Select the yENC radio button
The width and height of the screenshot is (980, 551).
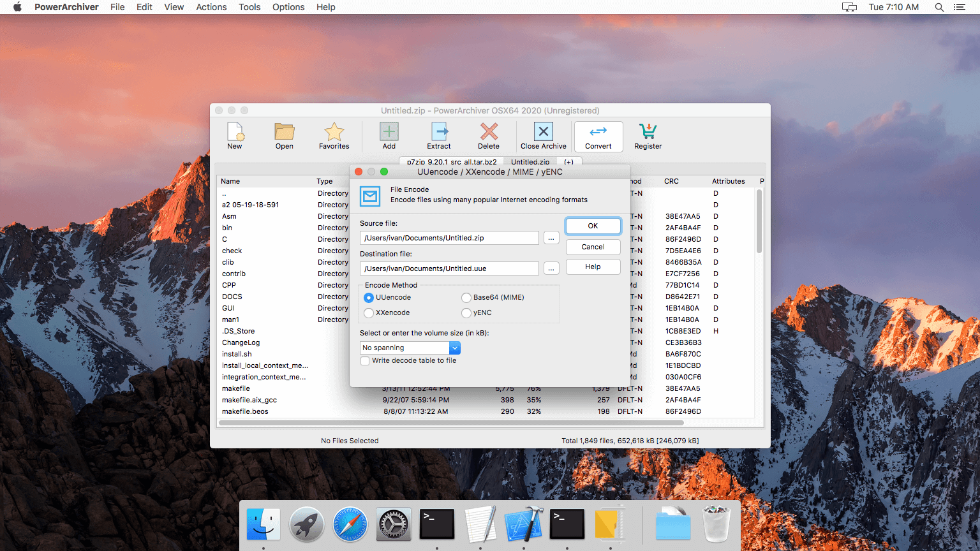tap(466, 313)
